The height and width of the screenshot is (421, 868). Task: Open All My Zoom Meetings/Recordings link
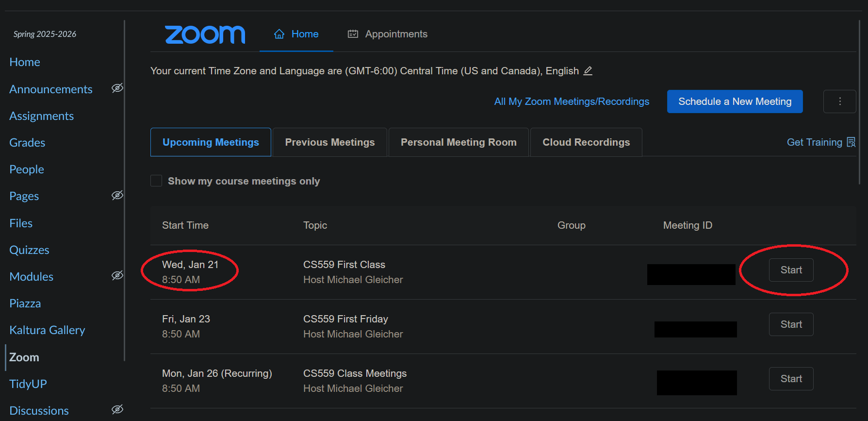pyautogui.click(x=572, y=101)
